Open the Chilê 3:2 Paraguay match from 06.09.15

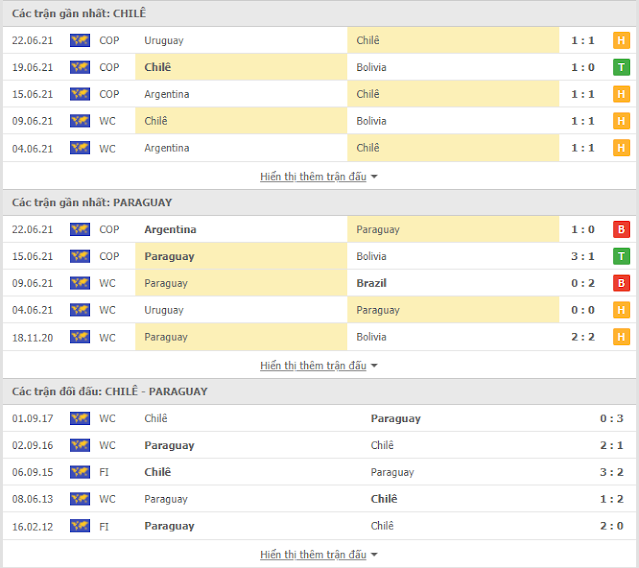coord(319,472)
